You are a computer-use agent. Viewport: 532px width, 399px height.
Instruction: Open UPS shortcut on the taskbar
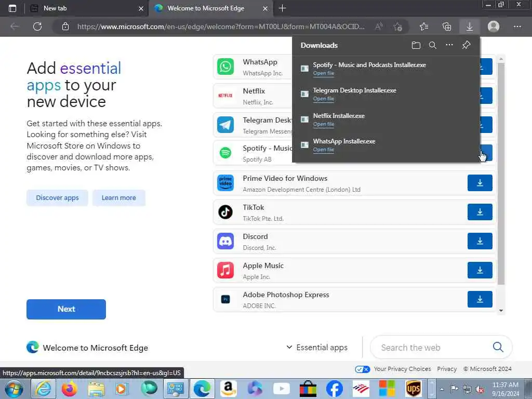tap(413, 389)
